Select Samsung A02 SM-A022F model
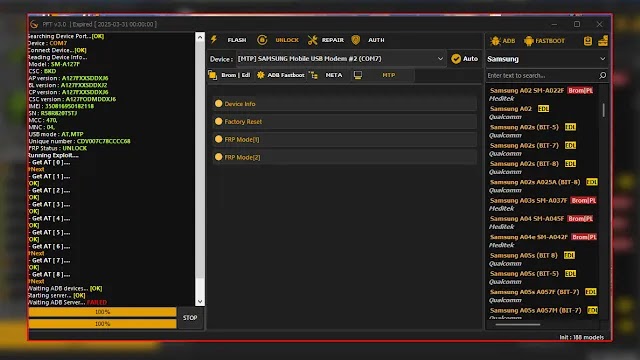The image size is (640, 360). click(542, 94)
